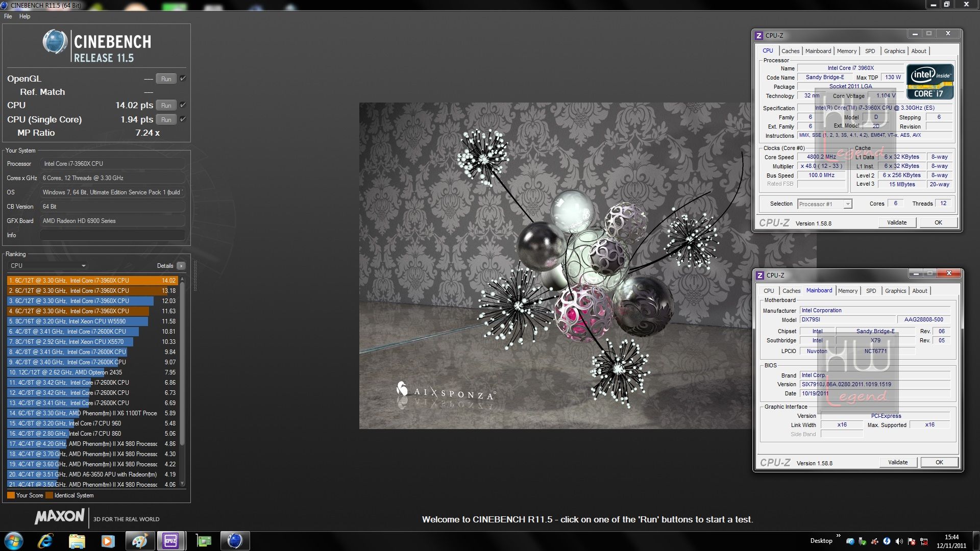The height and width of the screenshot is (551, 980).
Task: Click OK in the top CPU-Z window
Action: click(938, 222)
